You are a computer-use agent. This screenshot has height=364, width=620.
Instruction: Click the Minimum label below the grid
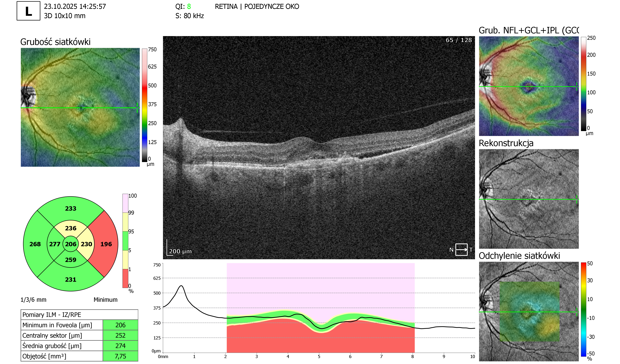pyautogui.click(x=106, y=300)
